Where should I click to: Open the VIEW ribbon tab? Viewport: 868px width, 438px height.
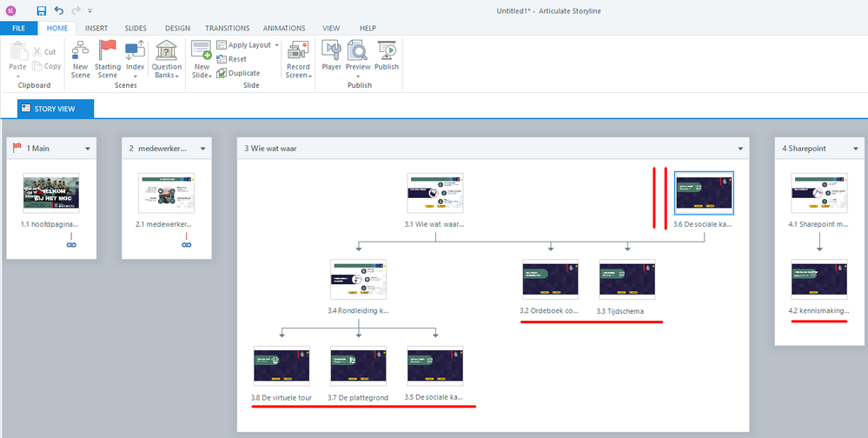pyautogui.click(x=331, y=28)
